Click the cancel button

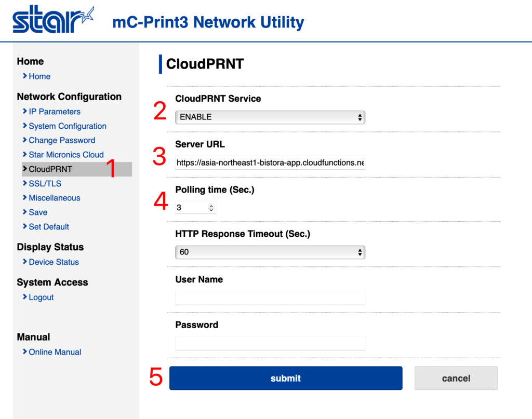[456, 378]
